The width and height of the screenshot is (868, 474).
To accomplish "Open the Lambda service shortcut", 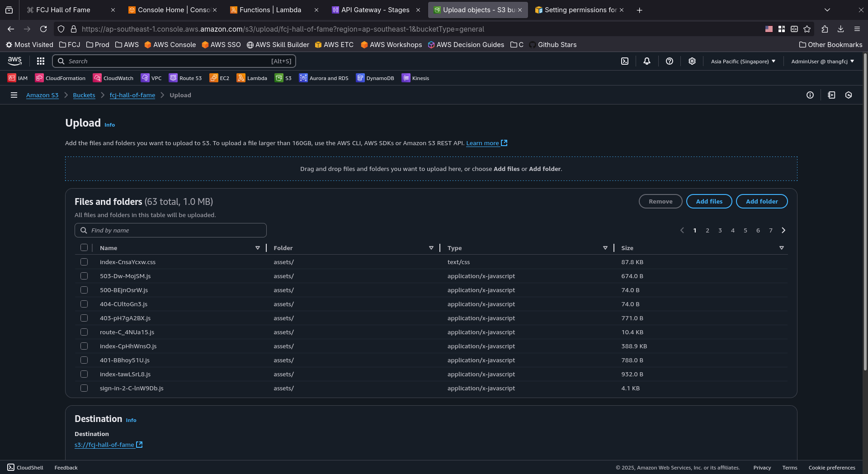I will click(252, 78).
